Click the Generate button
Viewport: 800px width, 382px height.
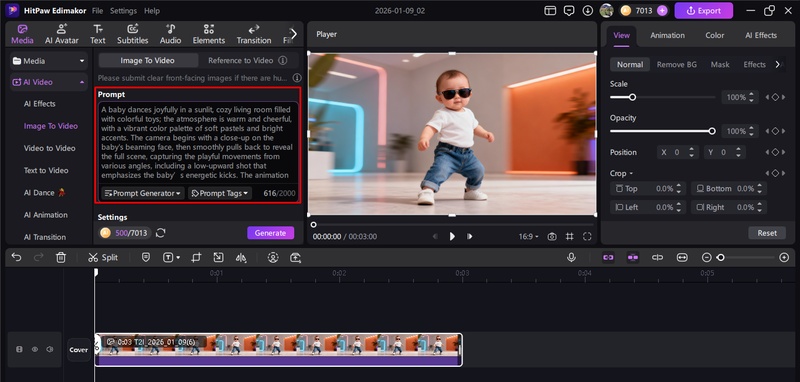click(270, 233)
